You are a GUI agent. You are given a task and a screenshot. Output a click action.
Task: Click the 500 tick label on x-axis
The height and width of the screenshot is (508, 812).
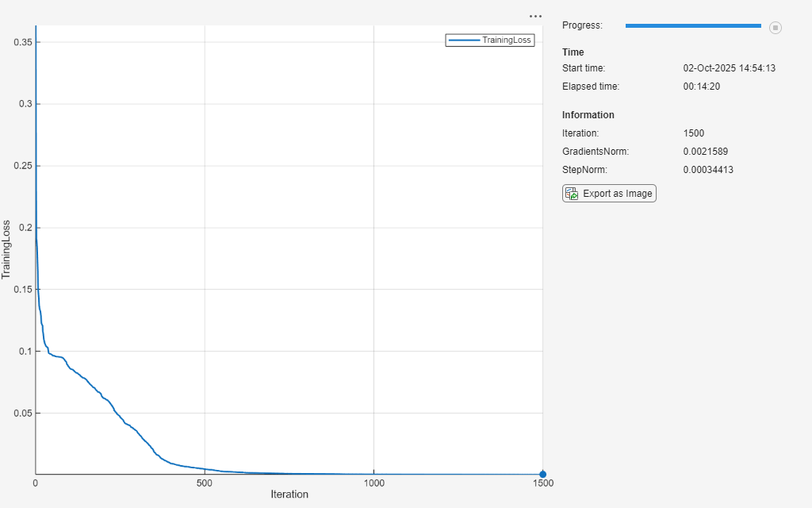(205, 483)
